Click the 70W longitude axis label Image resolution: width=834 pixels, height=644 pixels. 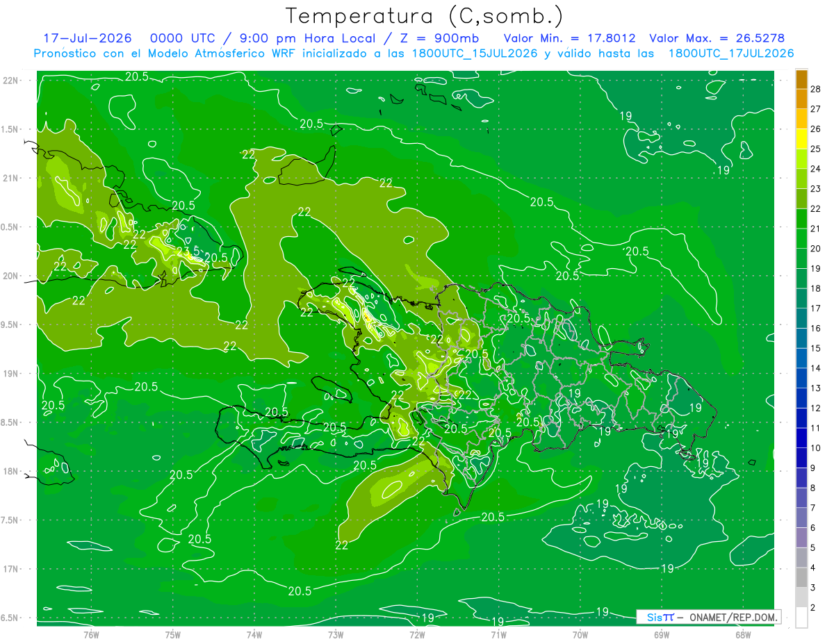[580, 634]
